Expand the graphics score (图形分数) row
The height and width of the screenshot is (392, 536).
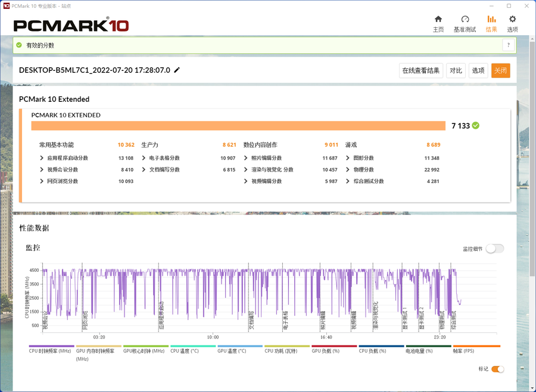coord(348,158)
